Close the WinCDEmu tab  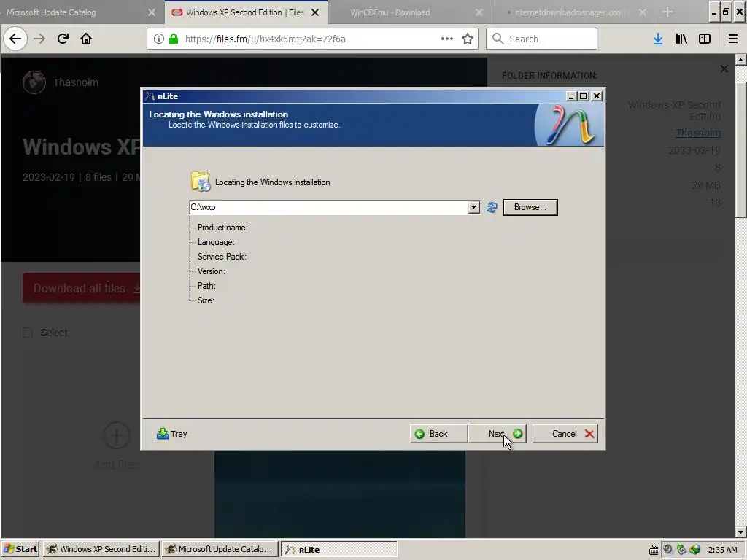[479, 12]
